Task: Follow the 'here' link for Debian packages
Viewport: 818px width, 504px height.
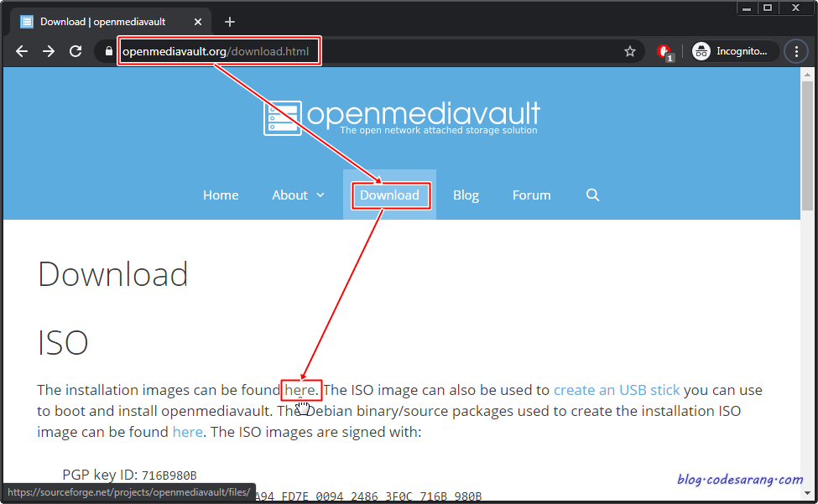Action: click(187, 432)
